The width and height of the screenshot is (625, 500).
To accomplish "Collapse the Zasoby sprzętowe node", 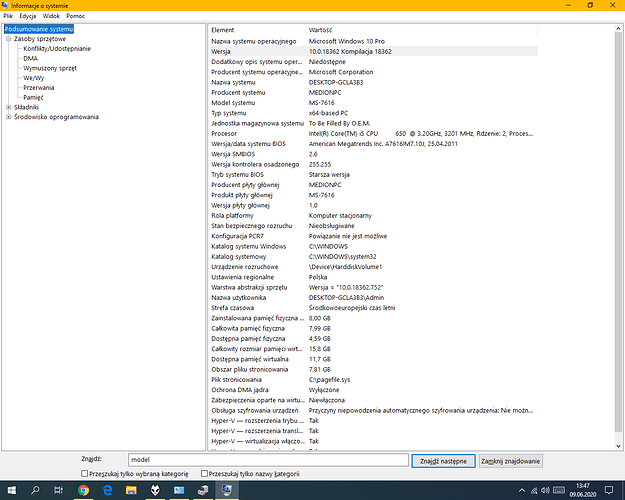I will (8, 39).
